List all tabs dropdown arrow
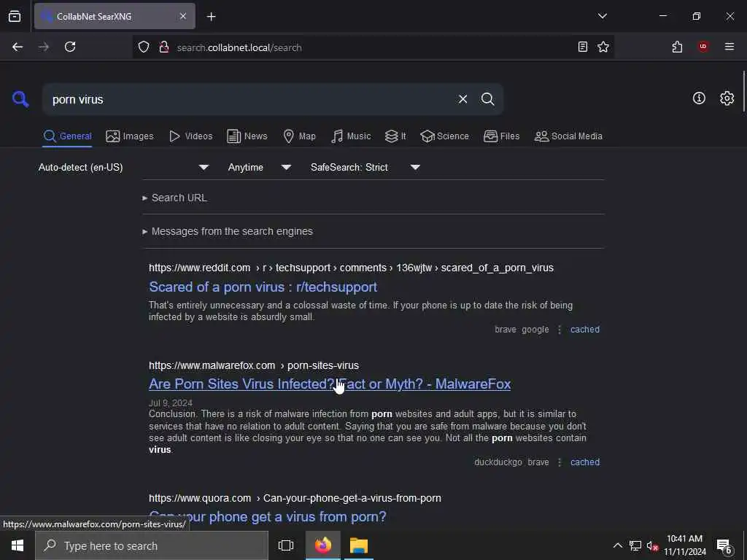The width and height of the screenshot is (747, 560). point(602,16)
